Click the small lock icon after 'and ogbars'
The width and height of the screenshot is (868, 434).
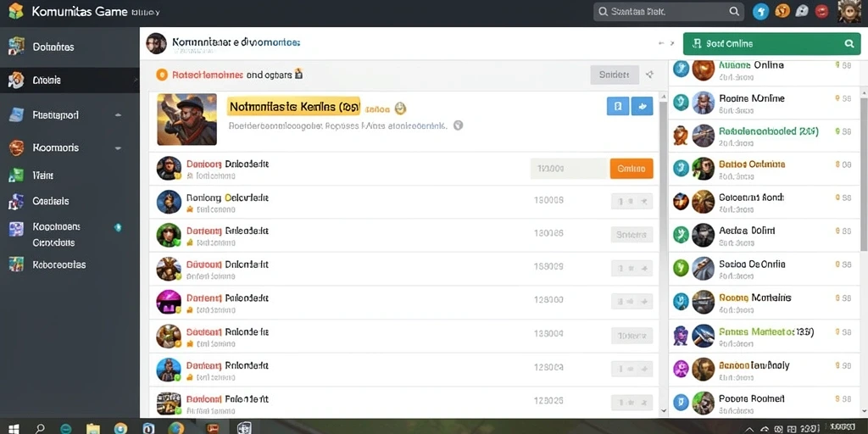tap(298, 73)
